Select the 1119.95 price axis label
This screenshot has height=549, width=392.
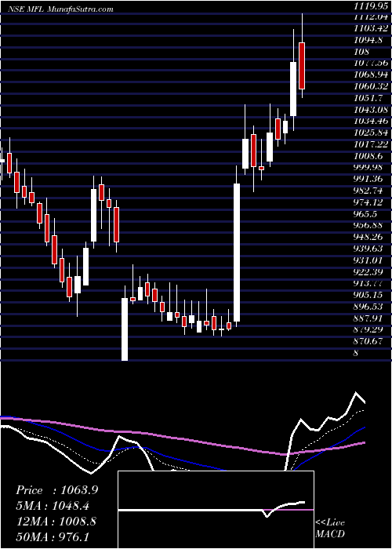pyautogui.click(x=372, y=5)
